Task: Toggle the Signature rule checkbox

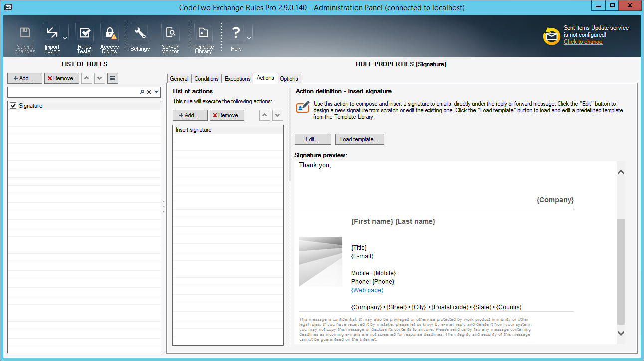Action: tap(13, 106)
